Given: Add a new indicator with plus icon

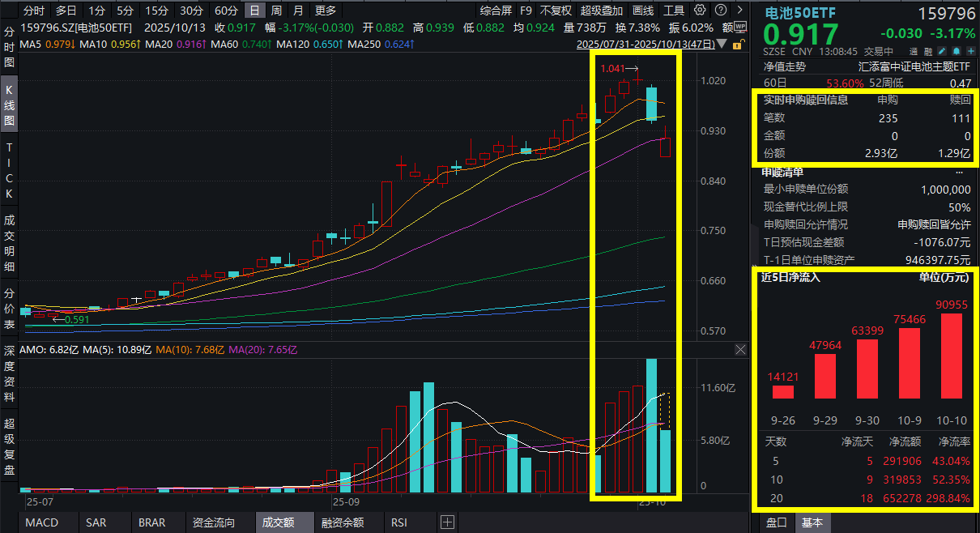Looking at the screenshot, I should pos(447,522).
